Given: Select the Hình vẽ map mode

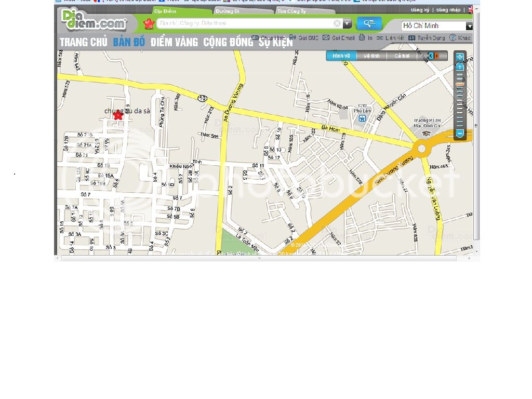Looking at the screenshot, I should pyautogui.click(x=341, y=56).
